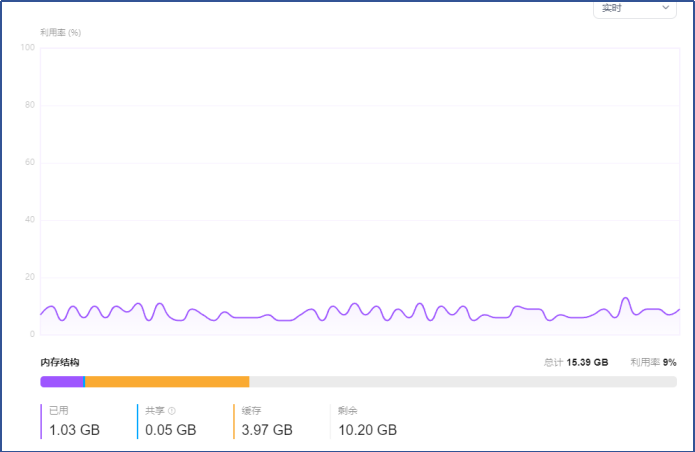This screenshot has height=452, width=695.
Task: Click the 10.20 GB remaining value
Action: (x=367, y=430)
